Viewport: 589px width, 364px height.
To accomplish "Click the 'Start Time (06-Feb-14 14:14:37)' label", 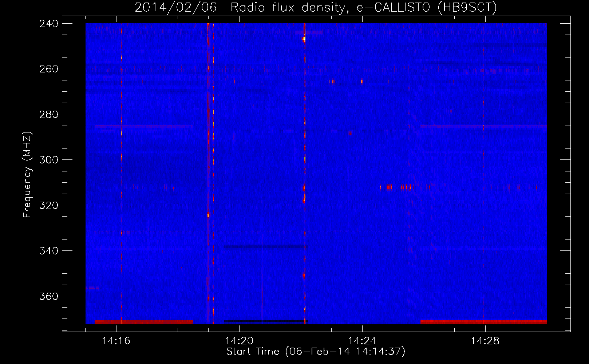I will click(316, 351).
